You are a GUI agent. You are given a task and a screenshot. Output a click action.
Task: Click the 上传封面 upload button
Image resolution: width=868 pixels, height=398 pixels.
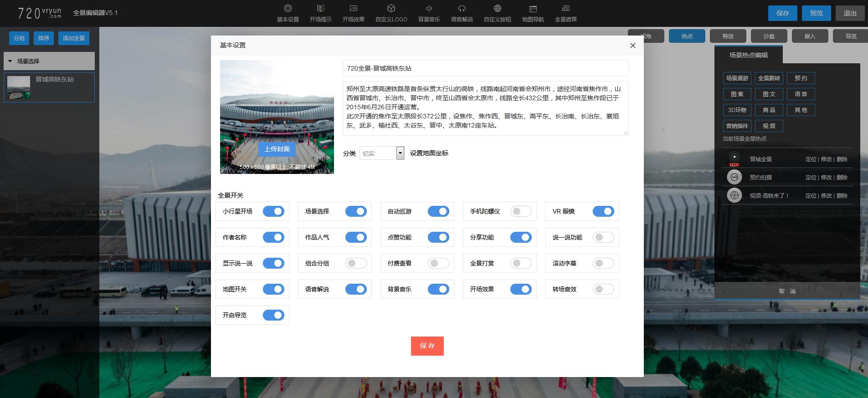[277, 149]
